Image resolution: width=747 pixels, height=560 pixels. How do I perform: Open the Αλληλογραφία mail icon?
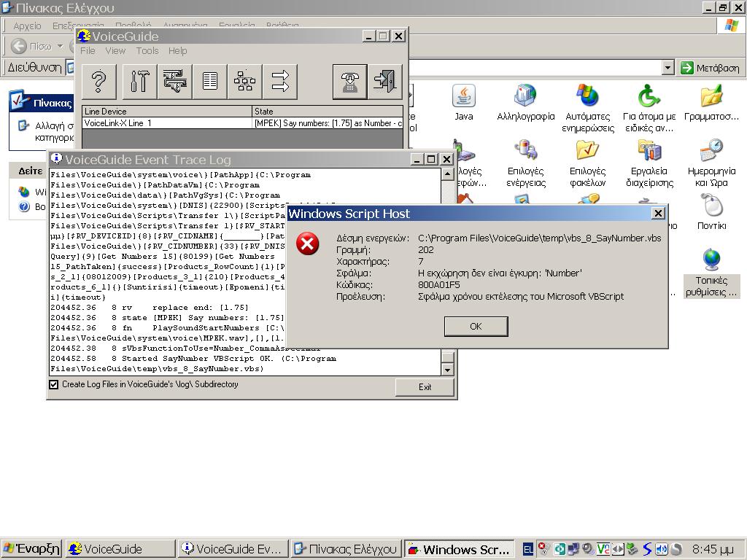[x=525, y=103]
